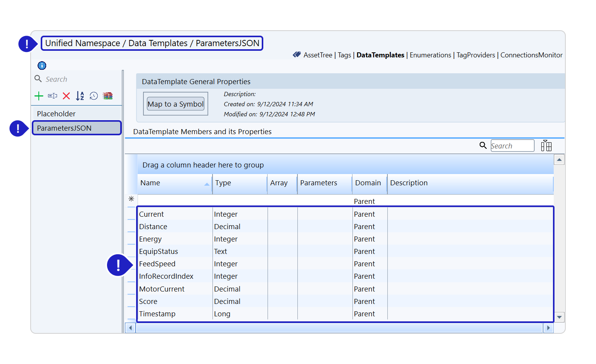
Task: Select the ParametersJSON template
Action: (x=77, y=128)
